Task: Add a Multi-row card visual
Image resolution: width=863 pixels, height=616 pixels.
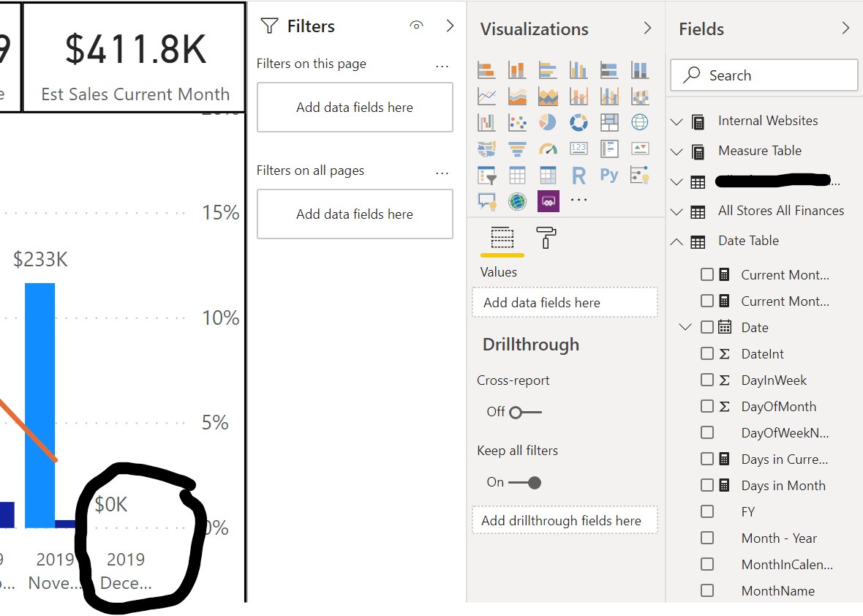Action: click(x=608, y=149)
